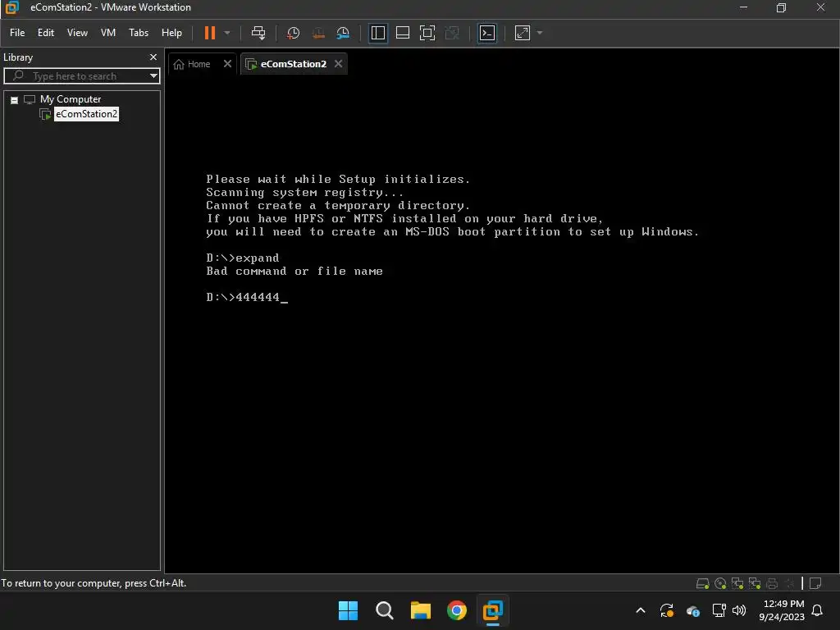The height and width of the screenshot is (630, 840).
Task: Take a snapshot of this VM
Action: pos(293,33)
